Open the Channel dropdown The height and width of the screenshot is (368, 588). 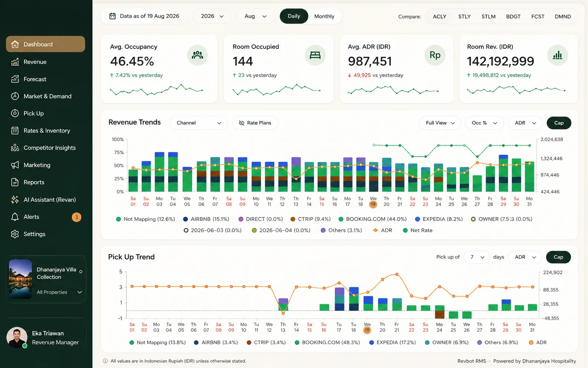click(199, 123)
